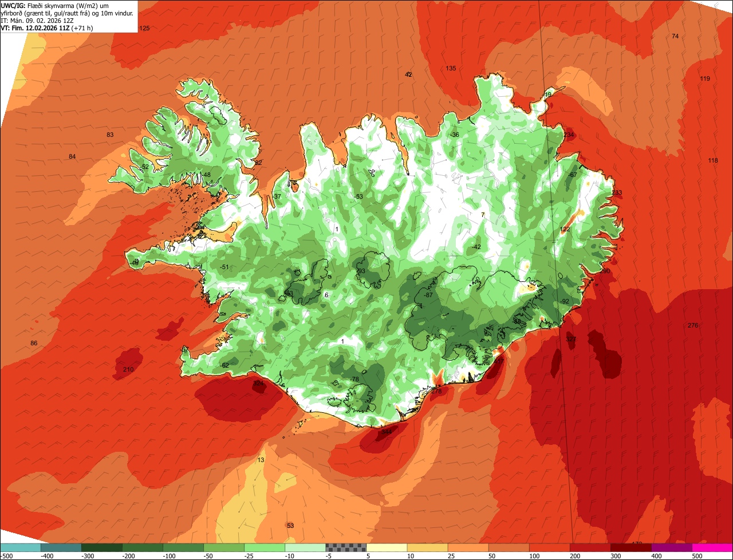Viewport: 733px width, 560px height.
Task: Click the 135 value north of Iceland
Action: pyautogui.click(x=451, y=68)
